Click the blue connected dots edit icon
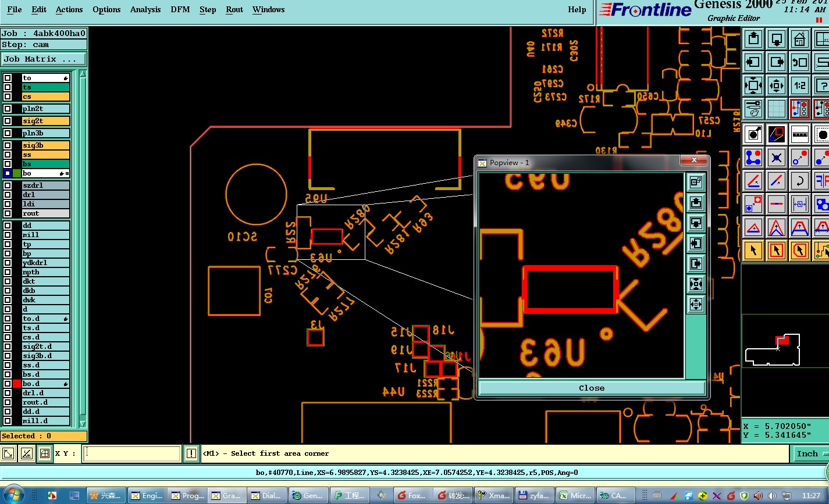Screen dimensions: 829x504 [x=753, y=158]
